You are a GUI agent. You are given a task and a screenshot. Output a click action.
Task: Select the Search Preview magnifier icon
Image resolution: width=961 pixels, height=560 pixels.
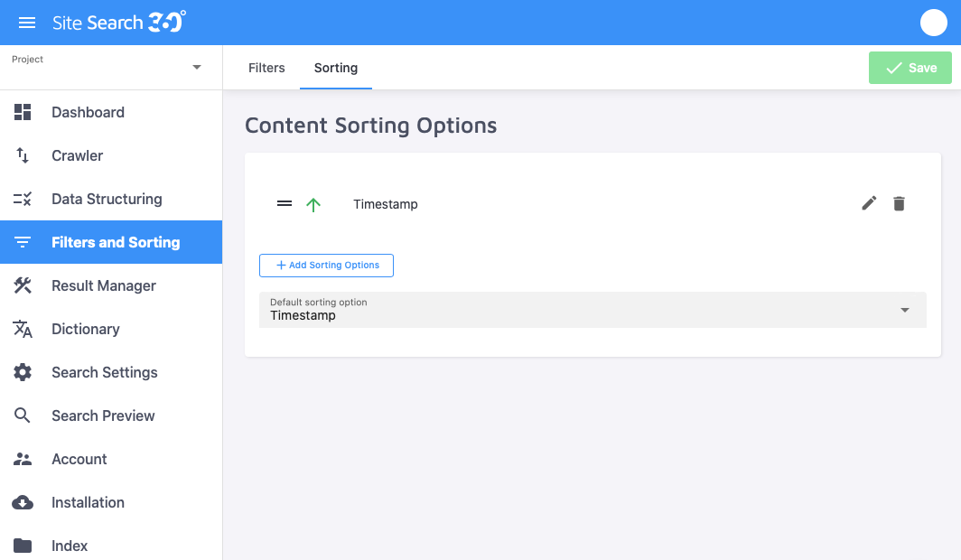click(x=23, y=415)
